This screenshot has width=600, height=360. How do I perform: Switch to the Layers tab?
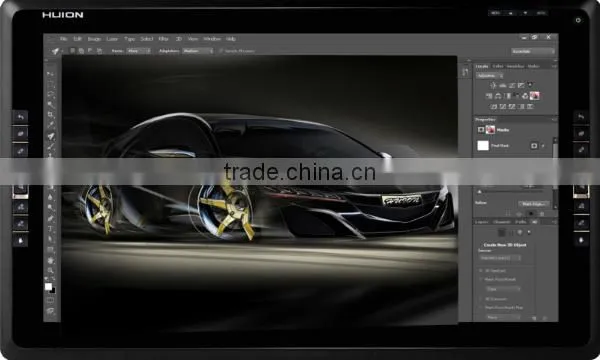tap(482, 222)
